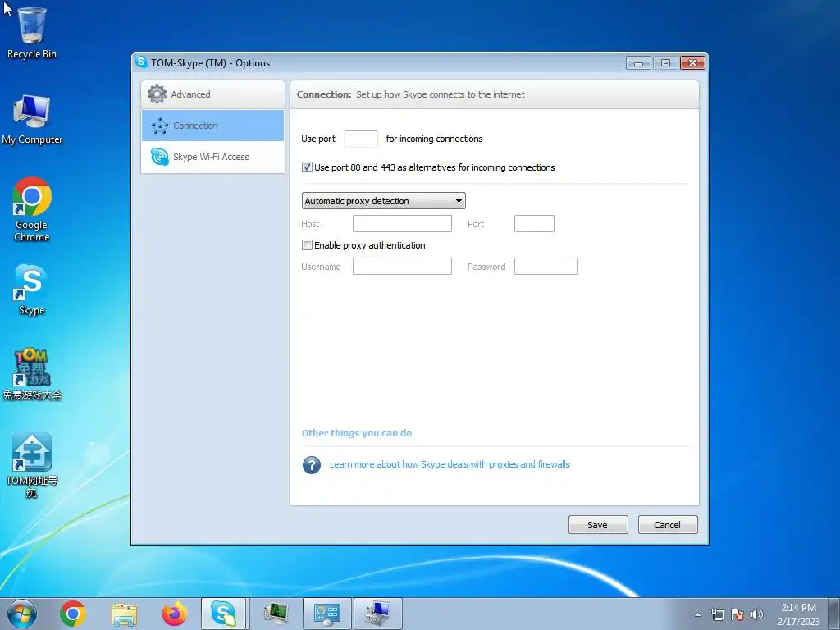Select the TOM网址导航 desktop shortcut
The width and height of the screenshot is (840, 630).
(32, 465)
